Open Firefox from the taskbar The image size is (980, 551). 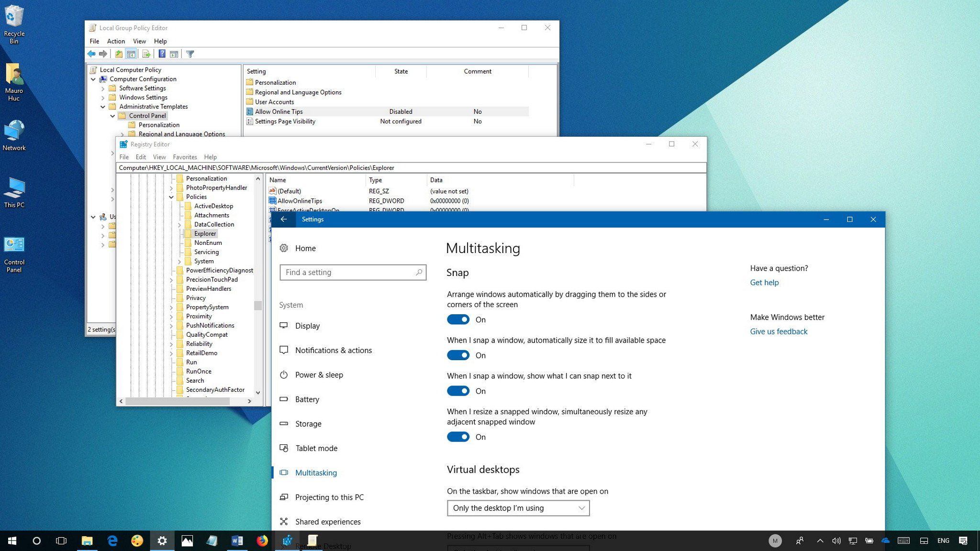point(262,541)
